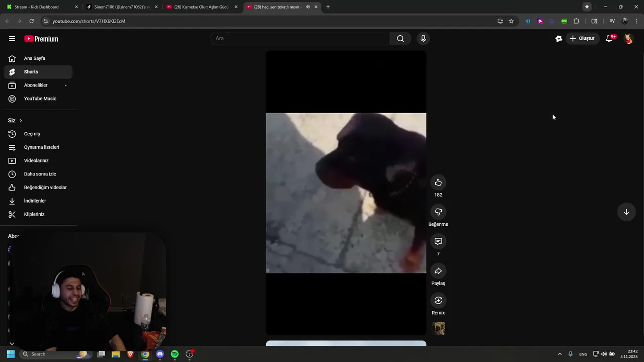
Task: Click the taskbar Search box
Action: tap(55, 354)
